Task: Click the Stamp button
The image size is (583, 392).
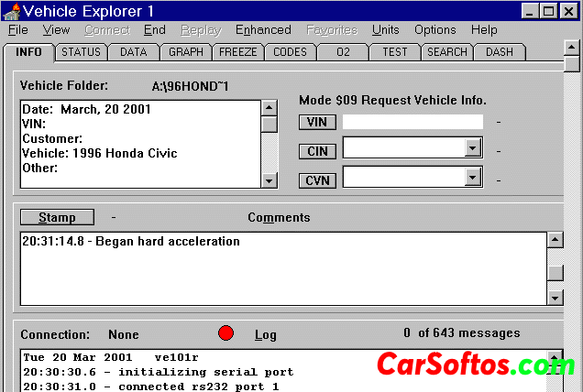Action: click(57, 218)
